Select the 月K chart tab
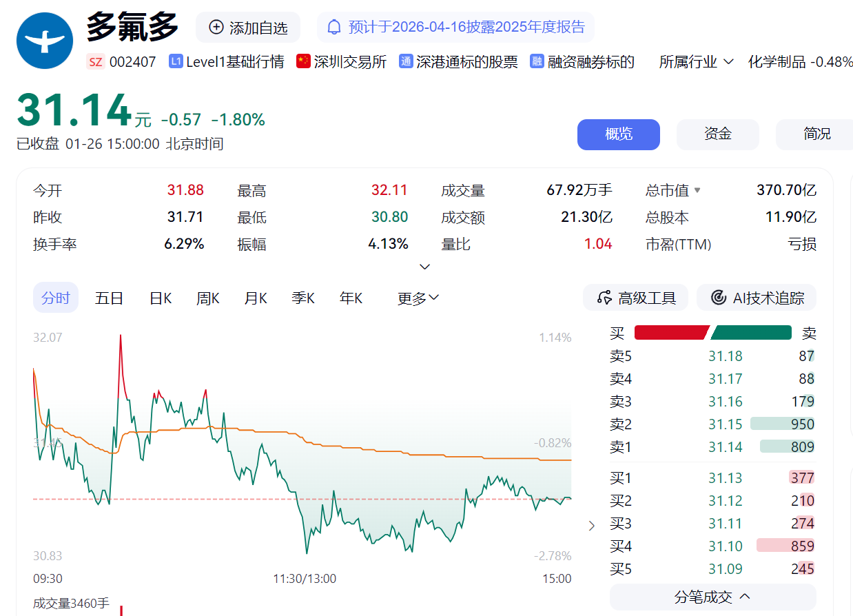The height and width of the screenshot is (616, 853). click(x=256, y=298)
